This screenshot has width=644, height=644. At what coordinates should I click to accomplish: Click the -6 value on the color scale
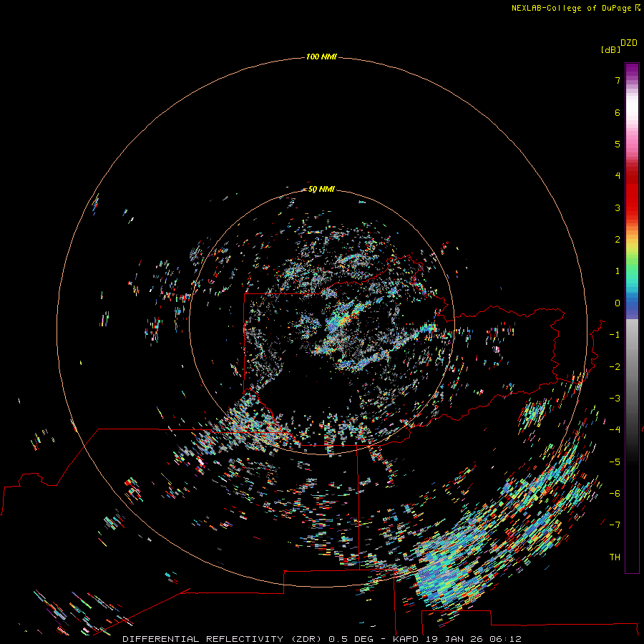pyautogui.click(x=615, y=494)
